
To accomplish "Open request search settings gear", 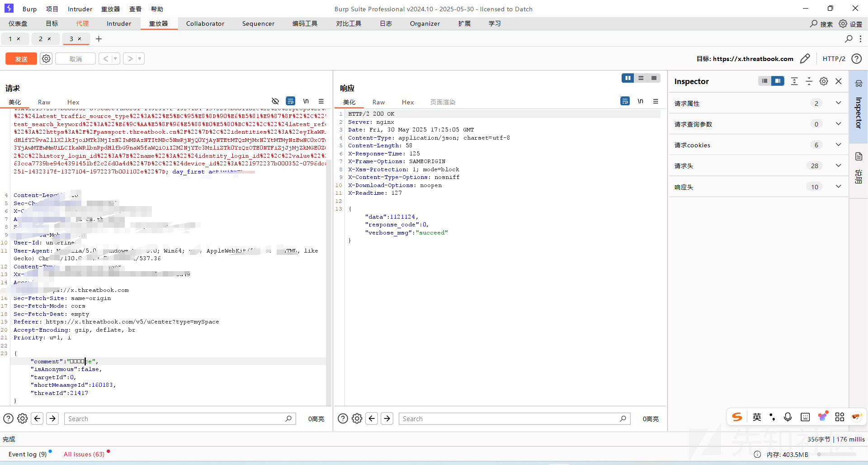I will tap(22, 418).
